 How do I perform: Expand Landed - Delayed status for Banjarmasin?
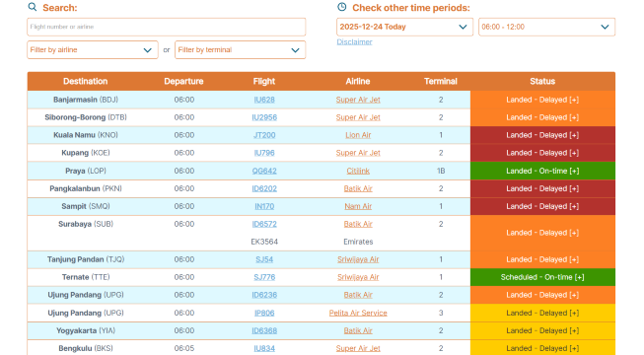(542, 100)
